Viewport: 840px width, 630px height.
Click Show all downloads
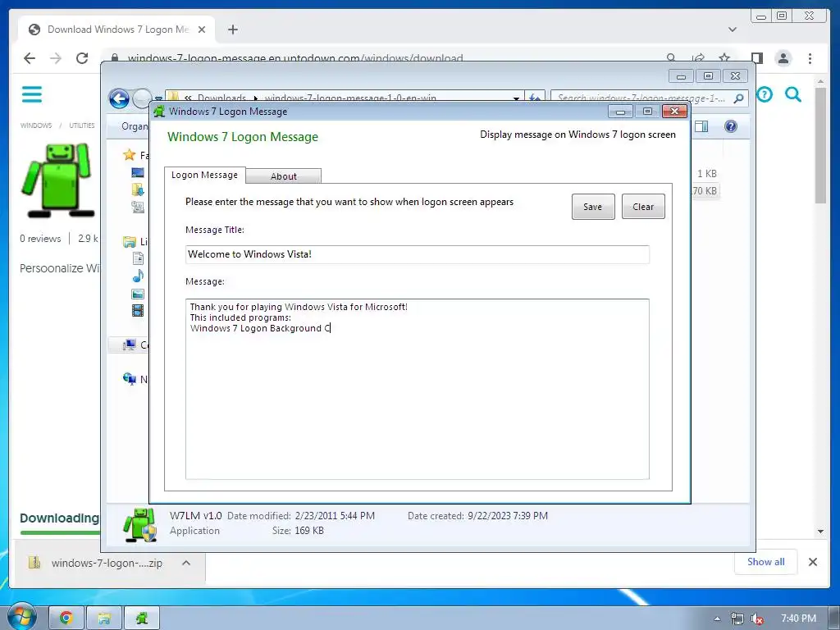(x=765, y=561)
